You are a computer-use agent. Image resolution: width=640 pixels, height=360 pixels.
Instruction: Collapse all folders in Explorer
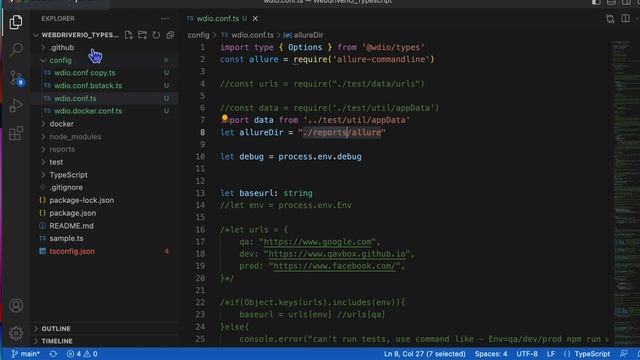tap(170, 35)
